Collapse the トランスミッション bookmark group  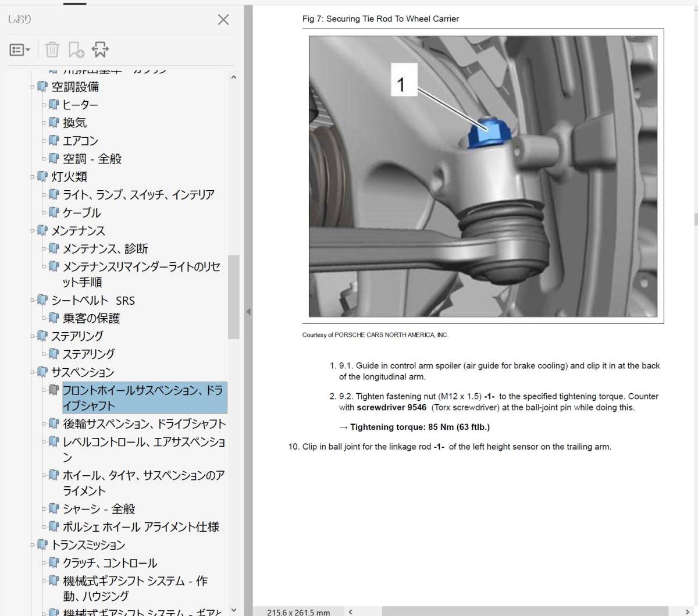click(33, 545)
